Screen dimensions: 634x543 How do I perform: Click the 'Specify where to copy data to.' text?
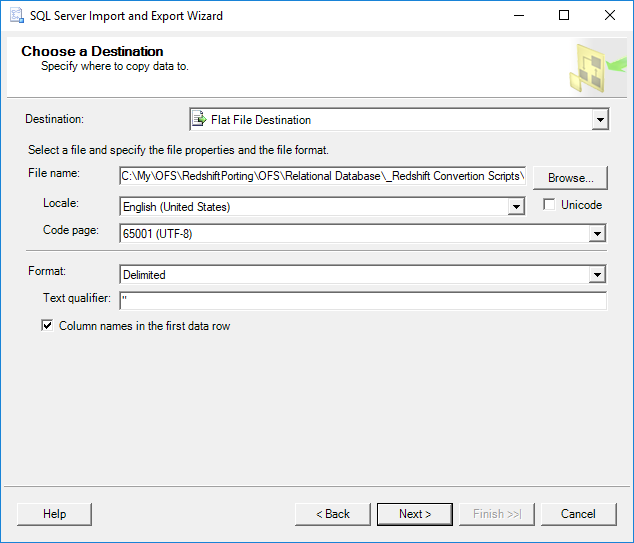pos(115,66)
